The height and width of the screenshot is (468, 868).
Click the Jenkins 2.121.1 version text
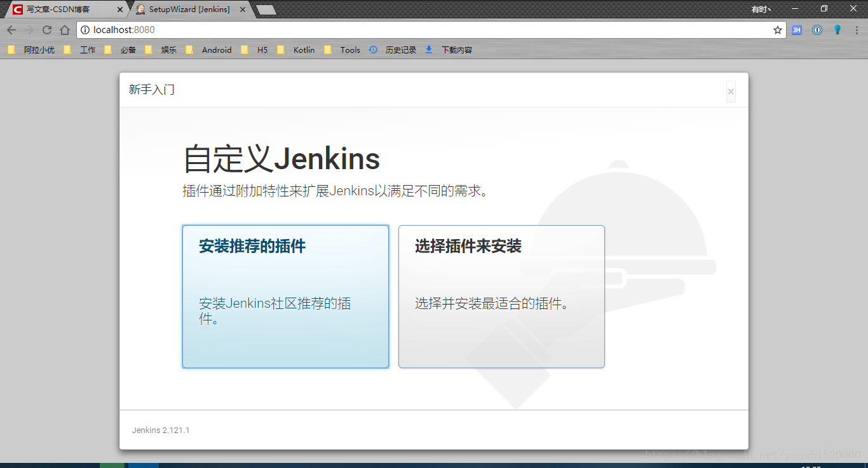tap(161, 430)
